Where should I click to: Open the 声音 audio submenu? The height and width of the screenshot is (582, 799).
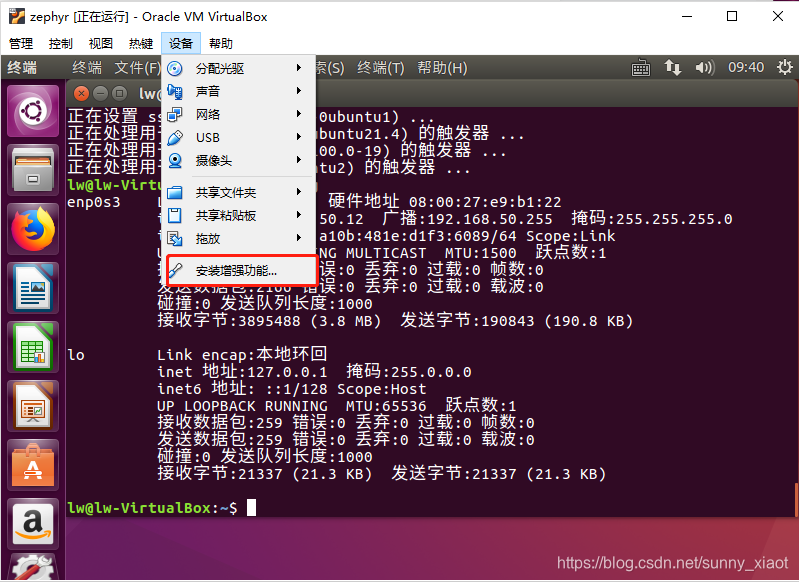[x=238, y=91]
